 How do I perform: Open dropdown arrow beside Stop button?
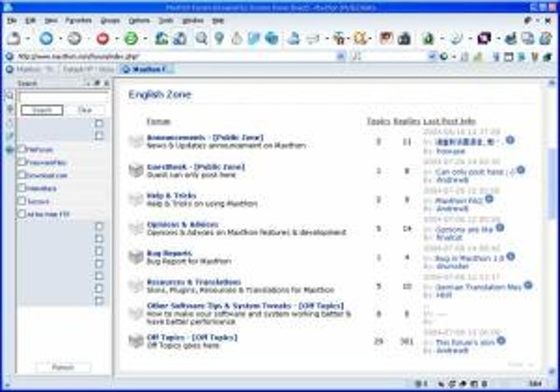click(x=116, y=39)
